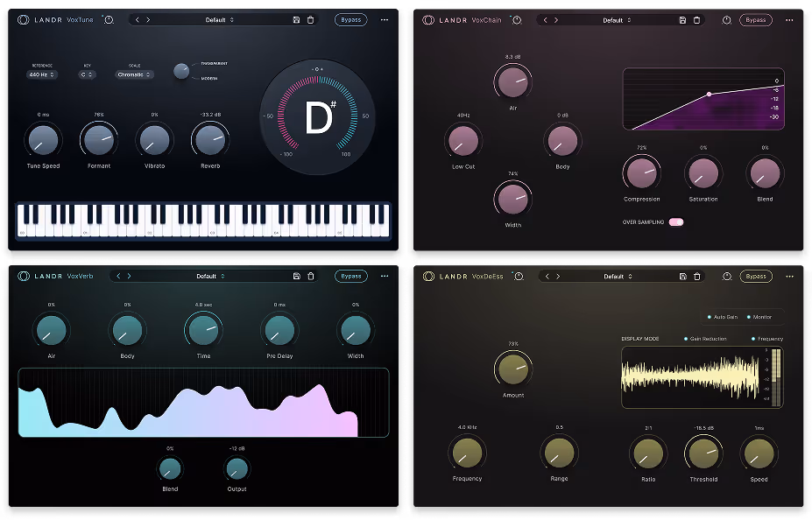Delete the preset with VoxDeEss trash icon

tap(697, 277)
